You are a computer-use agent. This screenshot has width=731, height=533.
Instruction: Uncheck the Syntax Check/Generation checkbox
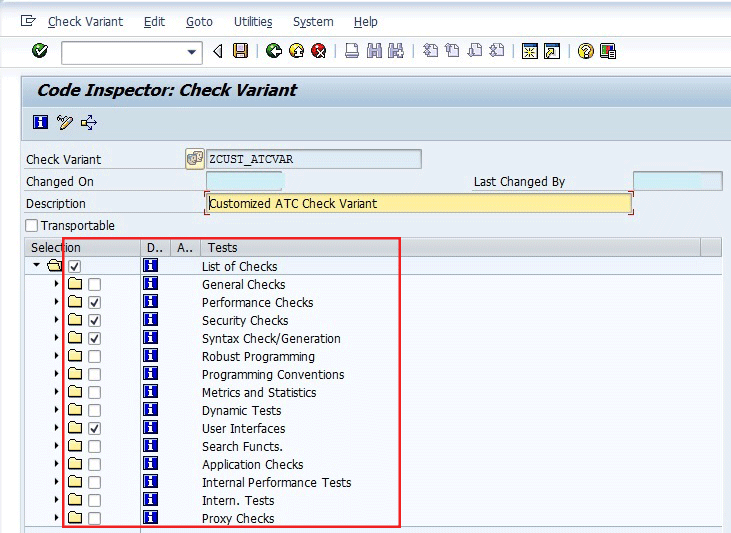click(x=95, y=338)
